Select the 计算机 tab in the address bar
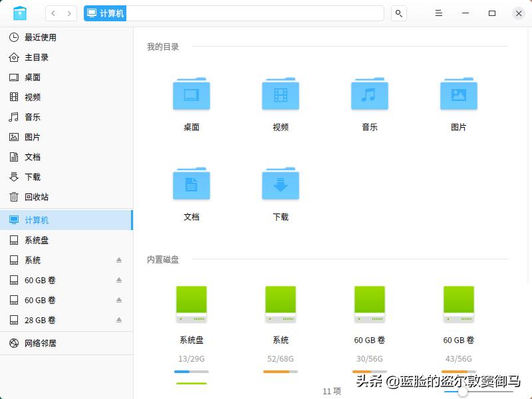532x399 pixels. pyautogui.click(x=104, y=13)
